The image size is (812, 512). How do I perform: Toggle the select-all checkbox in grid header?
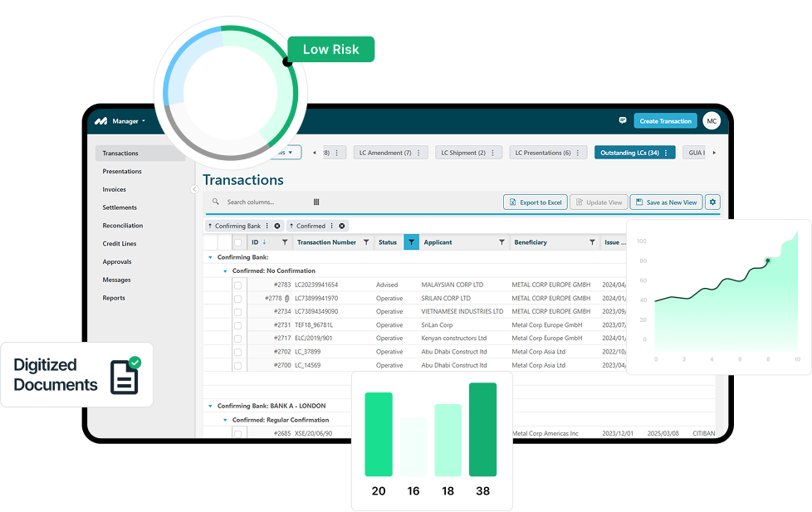click(238, 242)
